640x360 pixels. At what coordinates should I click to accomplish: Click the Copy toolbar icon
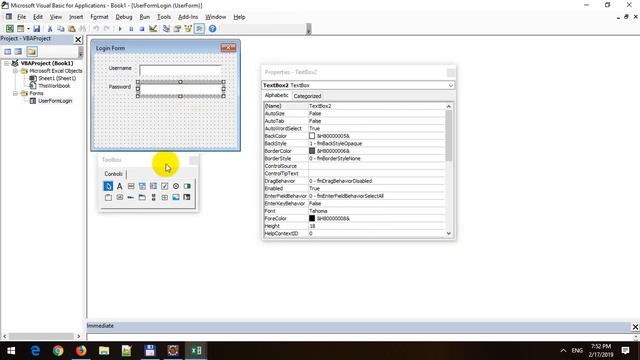click(61, 29)
